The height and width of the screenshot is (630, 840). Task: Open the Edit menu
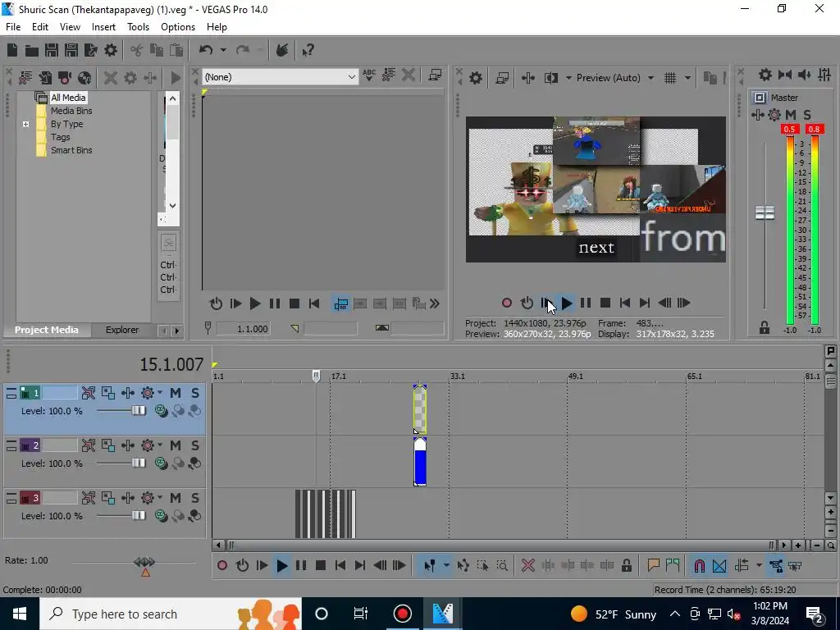click(40, 27)
